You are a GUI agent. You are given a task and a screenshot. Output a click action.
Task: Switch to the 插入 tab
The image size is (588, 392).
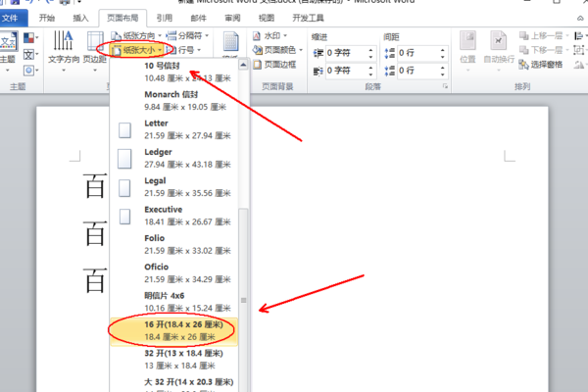coord(80,18)
